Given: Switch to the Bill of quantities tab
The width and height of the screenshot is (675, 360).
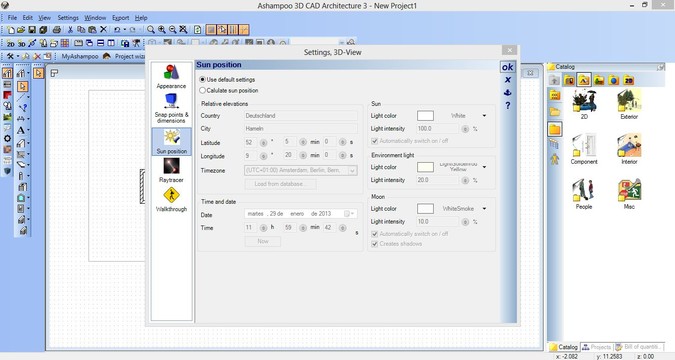Looking at the screenshot, I should pos(638,347).
